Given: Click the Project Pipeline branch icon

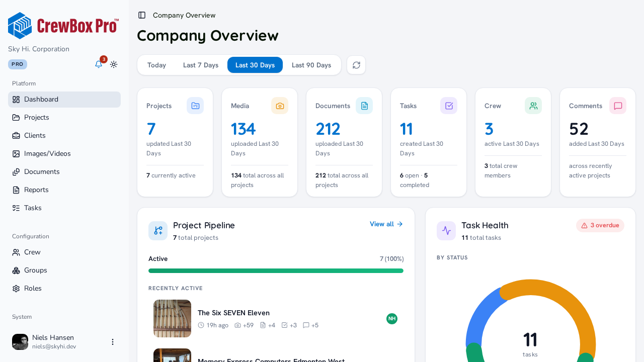Looking at the screenshot, I should (x=158, y=231).
